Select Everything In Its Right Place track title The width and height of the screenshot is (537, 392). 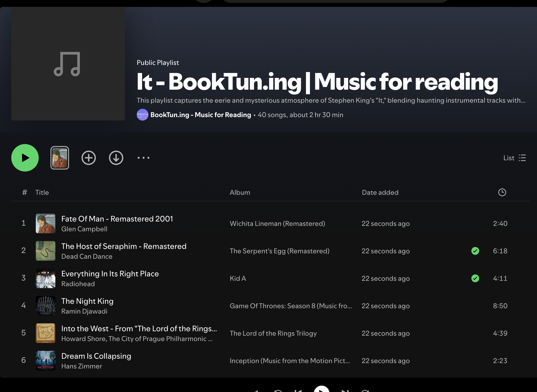tap(110, 274)
